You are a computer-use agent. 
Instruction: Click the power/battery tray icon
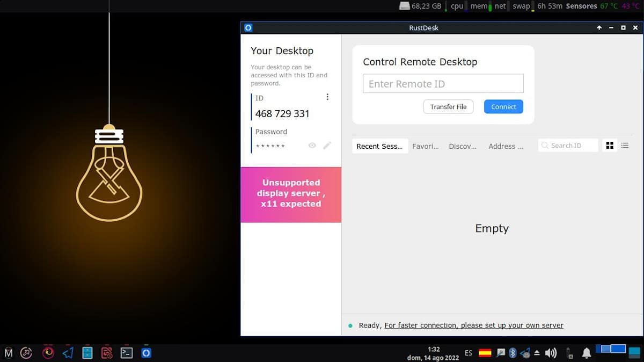569,353
